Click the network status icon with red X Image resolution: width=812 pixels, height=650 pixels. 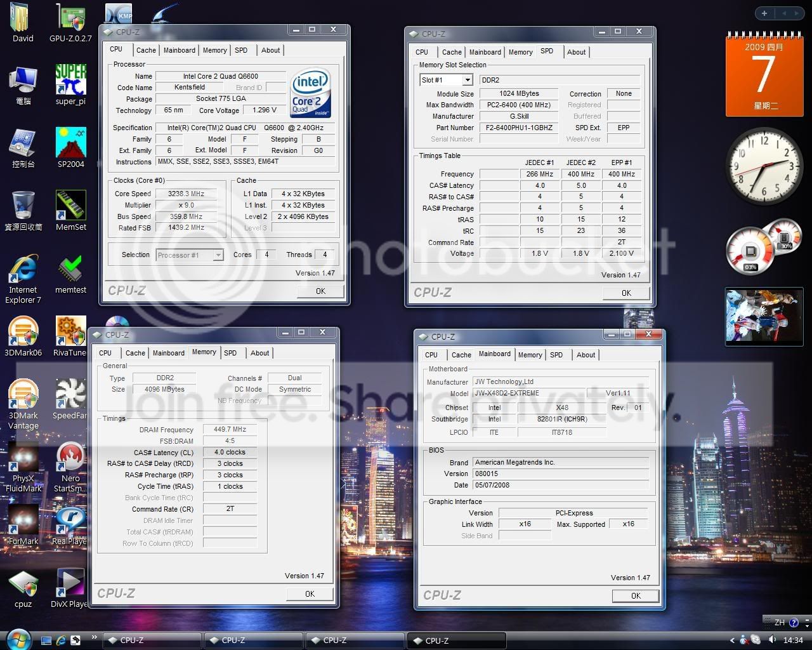tap(743, 640)
